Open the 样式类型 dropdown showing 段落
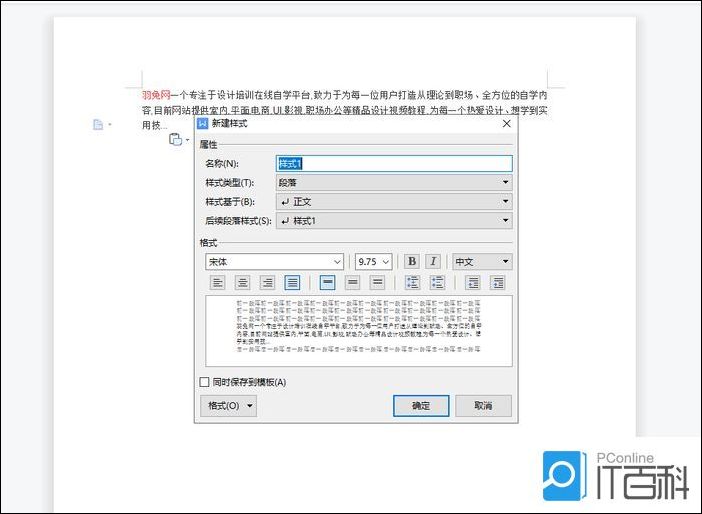 click(394, 183)
